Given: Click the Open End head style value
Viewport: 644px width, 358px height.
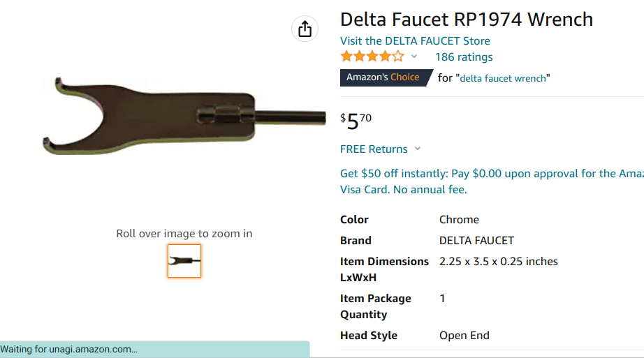Looking at the screenshot, I should point(464,335).
